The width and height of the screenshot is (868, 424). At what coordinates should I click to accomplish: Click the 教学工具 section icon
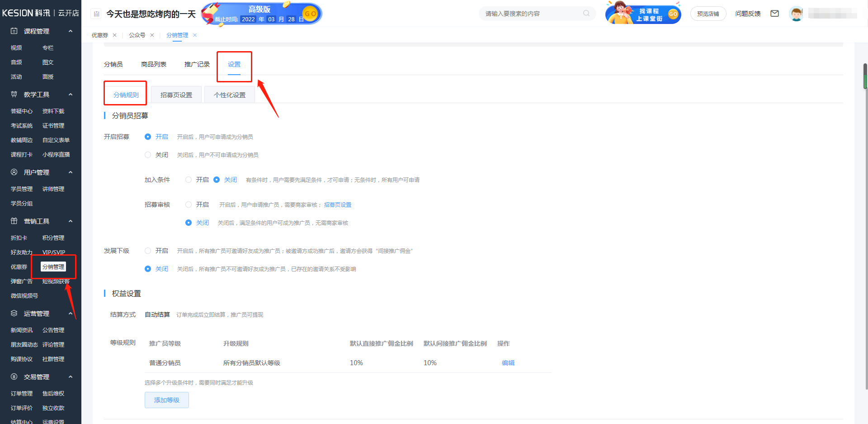point(14,95)
